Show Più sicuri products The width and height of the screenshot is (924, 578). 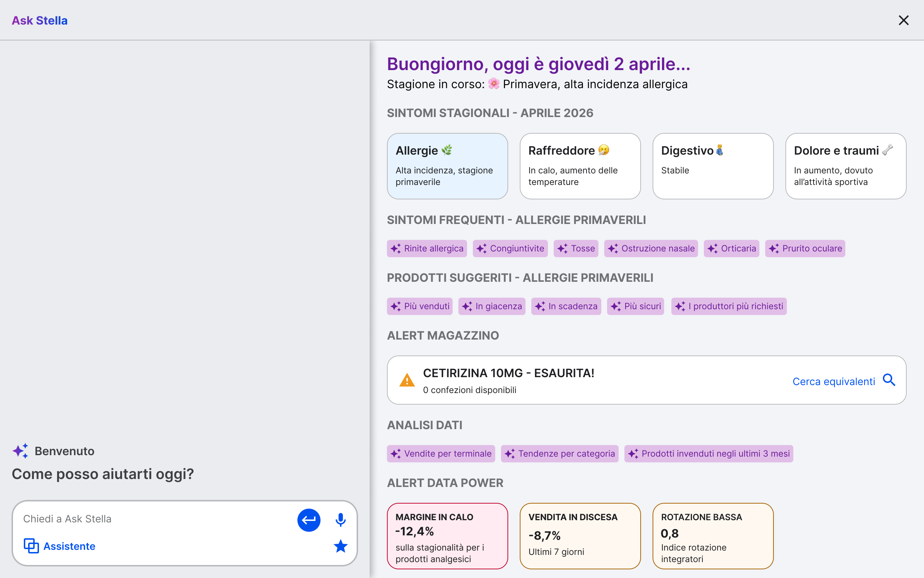click(x=635, y=306)
